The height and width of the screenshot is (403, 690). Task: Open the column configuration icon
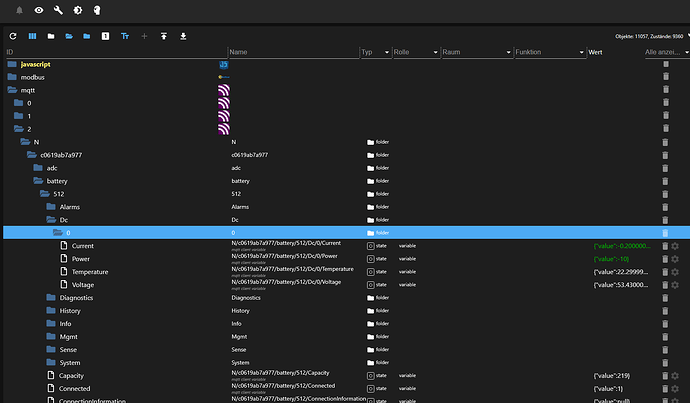(32, 36)
